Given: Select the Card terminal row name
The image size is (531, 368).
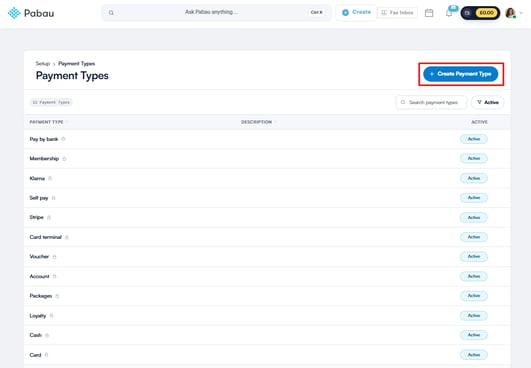Looking at the screenshot, I should point(45,237).
